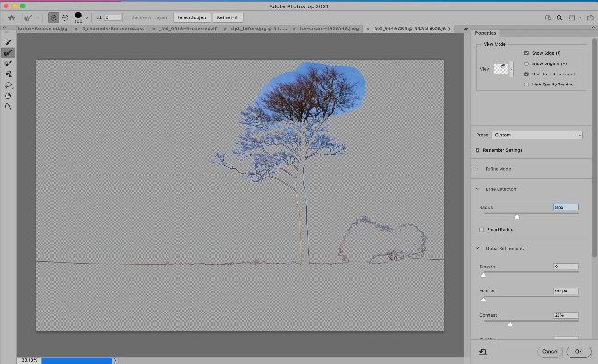
Task: Click the Cancel button
Action: pos(549,351)
